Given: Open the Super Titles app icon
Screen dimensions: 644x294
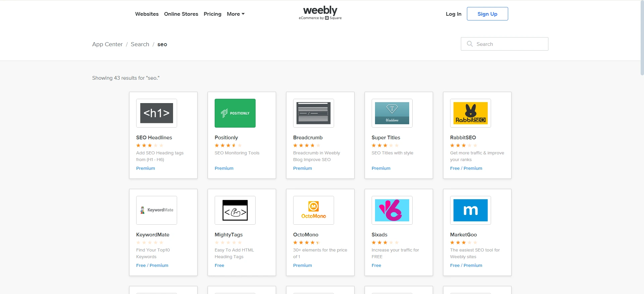Looking at the screenshot, I should [392, 113].
